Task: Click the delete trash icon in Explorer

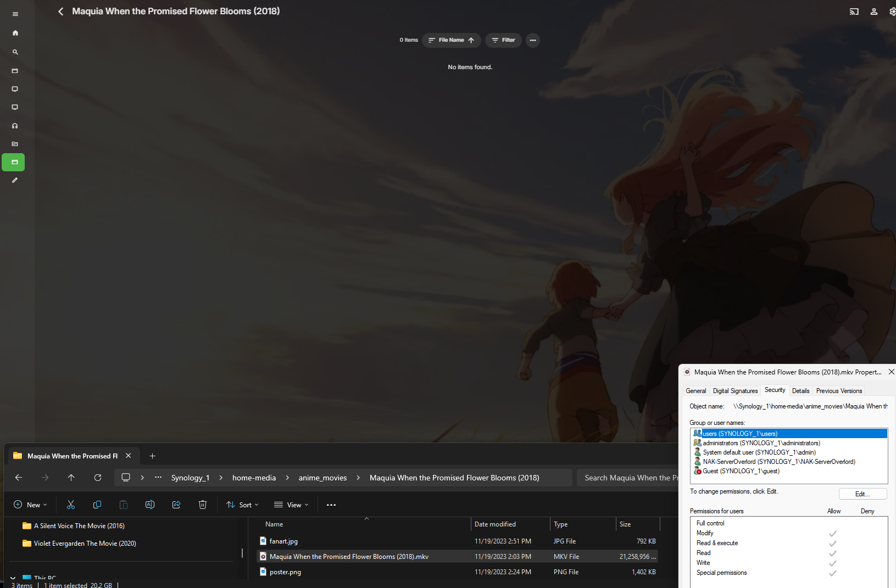Action: click(203, 505)
